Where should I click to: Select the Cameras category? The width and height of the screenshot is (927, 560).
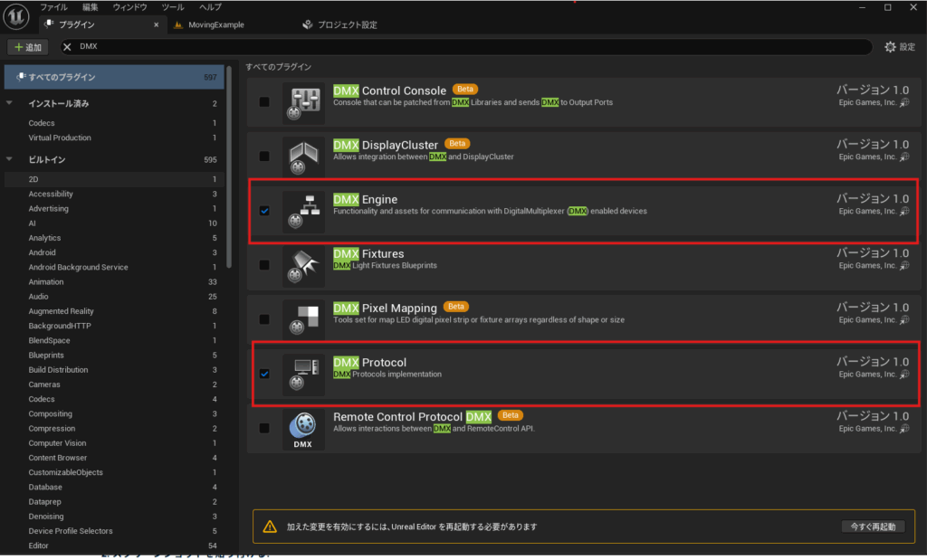click(x=114, y=384)
